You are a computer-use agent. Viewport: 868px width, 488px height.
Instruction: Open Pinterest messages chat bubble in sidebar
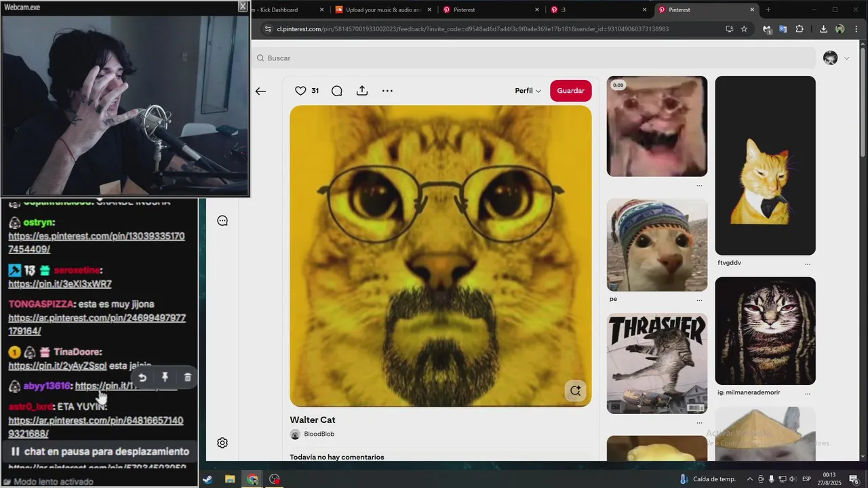[x=222, y=221]
